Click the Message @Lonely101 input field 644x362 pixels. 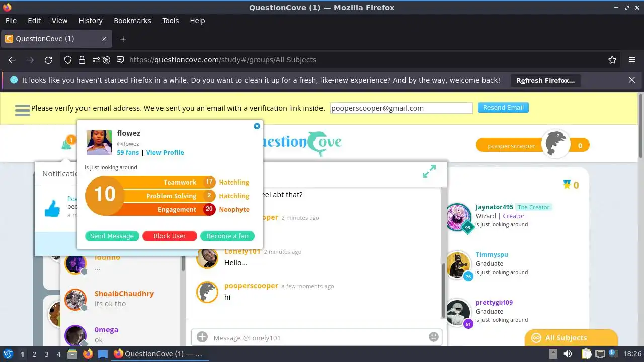pyautogui.click(x=316, y=337)
